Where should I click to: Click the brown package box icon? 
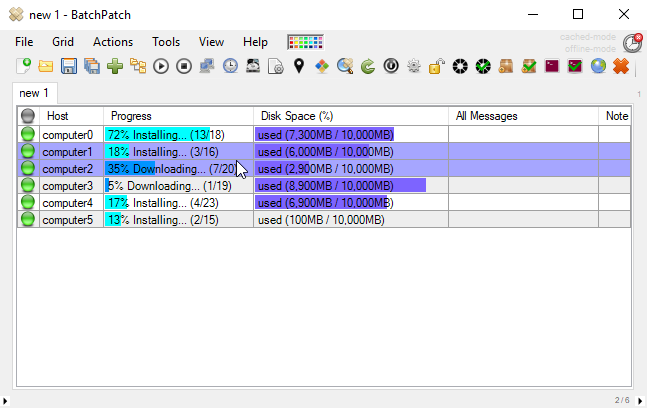(x=506, y=66)
